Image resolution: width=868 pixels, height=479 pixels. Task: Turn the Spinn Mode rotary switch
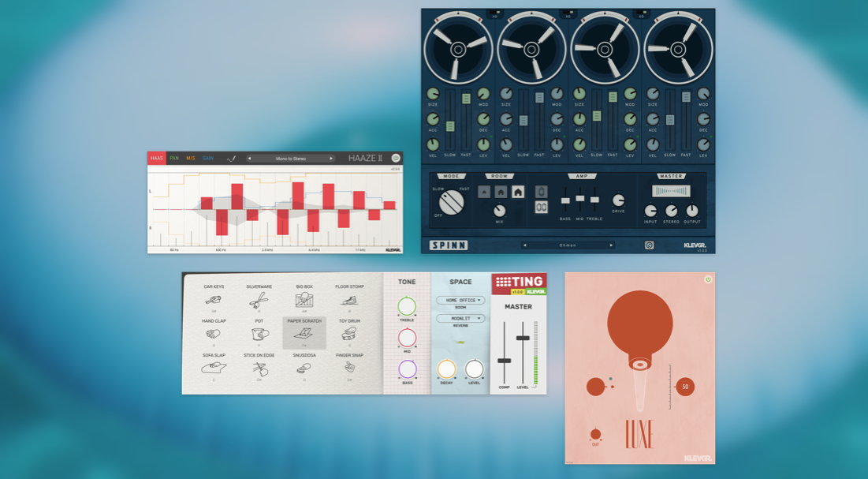pyautogui.click(x=451, y=202)
